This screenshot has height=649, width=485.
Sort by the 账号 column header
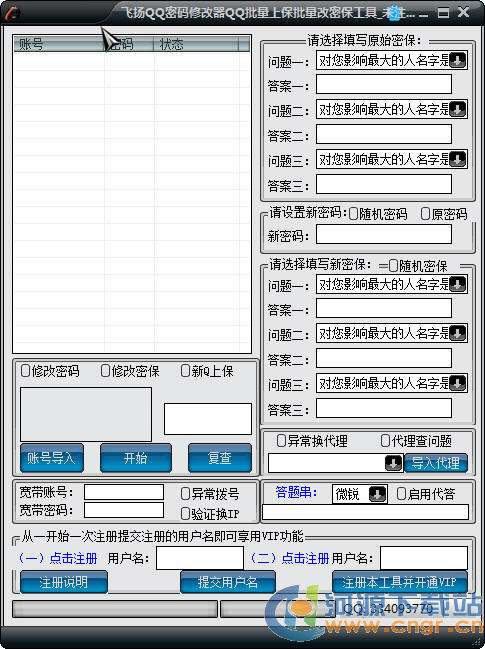[x=58, y=44]
